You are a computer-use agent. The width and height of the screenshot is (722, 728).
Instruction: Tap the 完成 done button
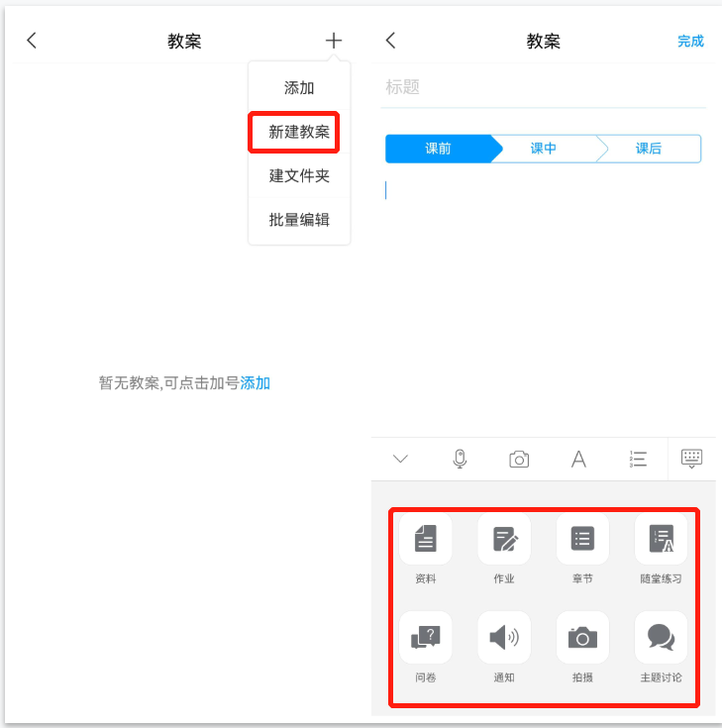point(690,42)
